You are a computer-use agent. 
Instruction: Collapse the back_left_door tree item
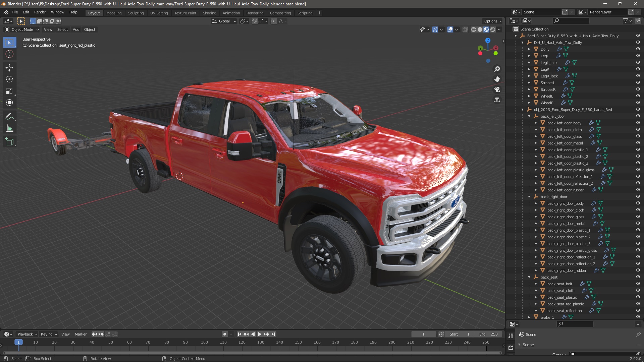(x=529, y=116)
